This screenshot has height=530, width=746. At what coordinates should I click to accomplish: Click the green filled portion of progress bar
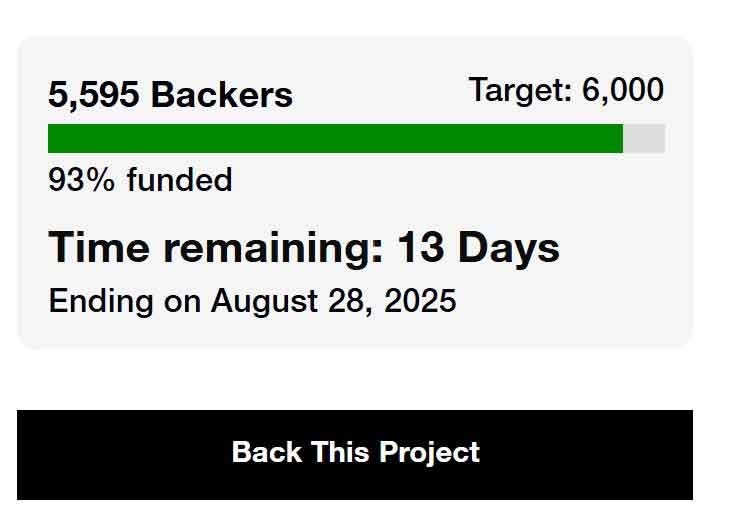click(x=335, y=139)
